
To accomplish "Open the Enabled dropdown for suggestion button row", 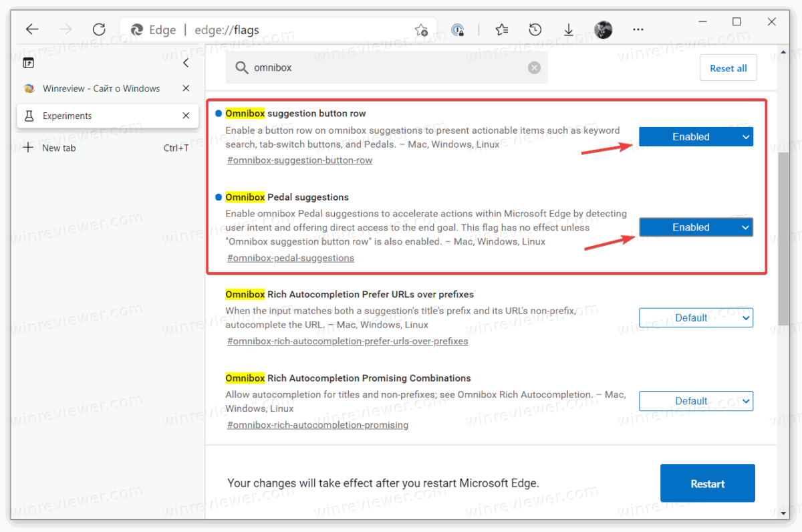I will (x=696, y=136).
